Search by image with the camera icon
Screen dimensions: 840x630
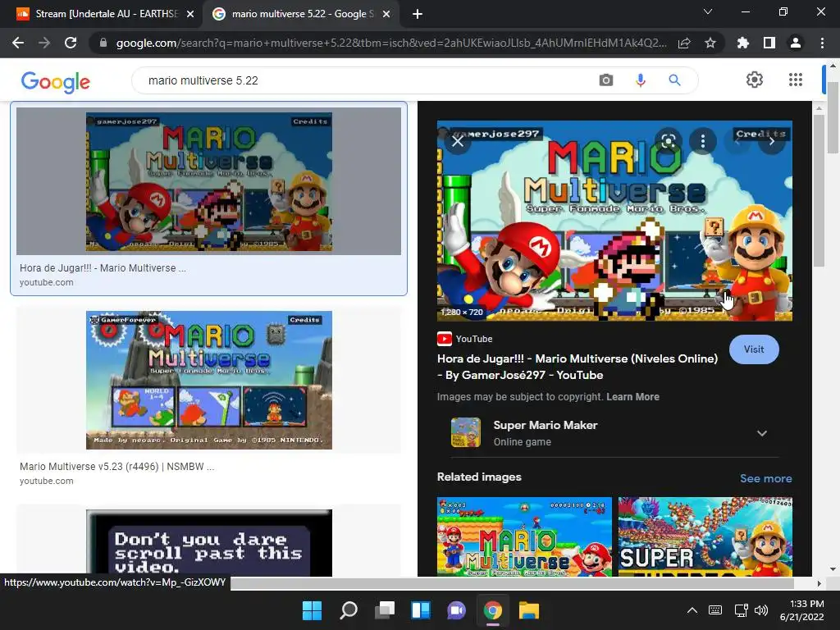[606, 80]
